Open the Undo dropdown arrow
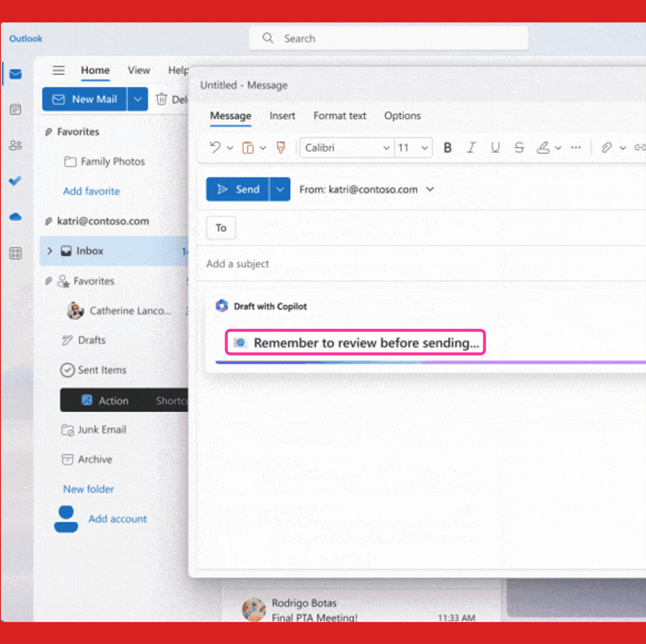 point(230,148)
